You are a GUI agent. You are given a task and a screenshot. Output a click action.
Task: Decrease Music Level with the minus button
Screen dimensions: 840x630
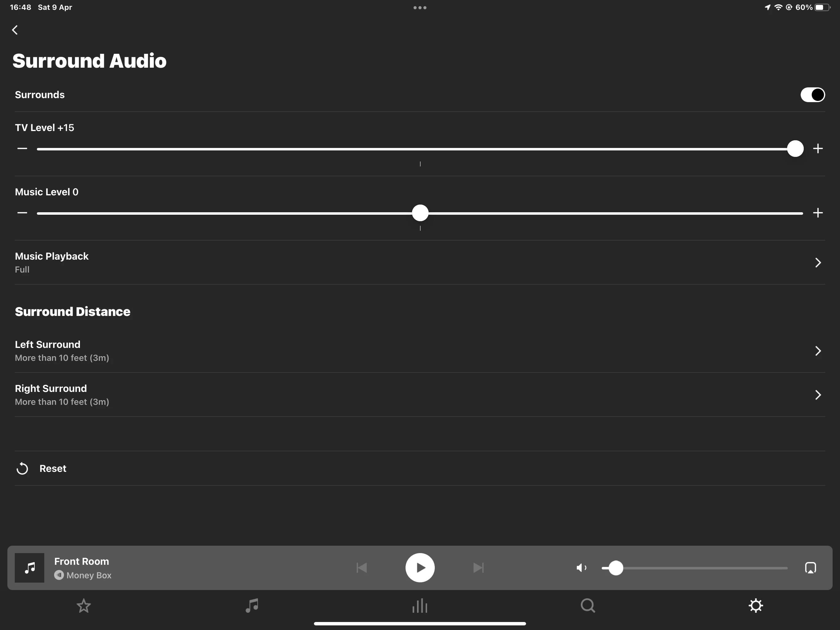pyautogui.click(x=22, y=213)
